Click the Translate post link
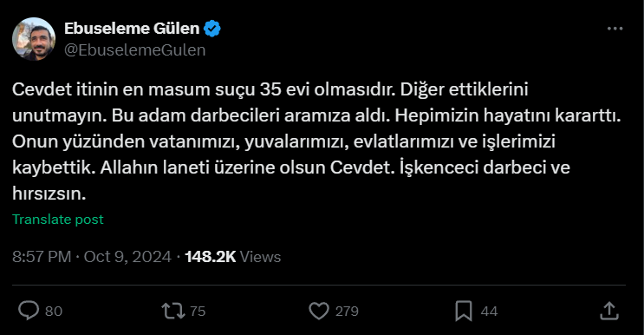The image size is (644, 335). tap(57, 219)
